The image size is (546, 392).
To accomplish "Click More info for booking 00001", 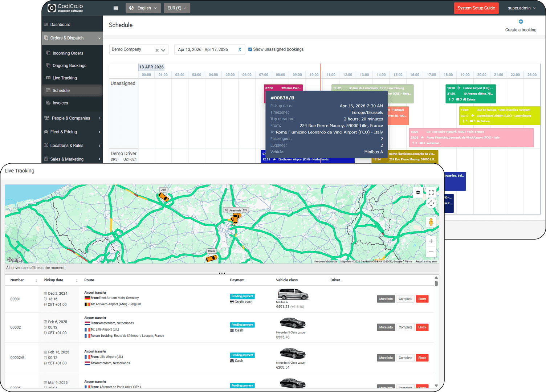I will pyautogui.click(x=386, y=299).
